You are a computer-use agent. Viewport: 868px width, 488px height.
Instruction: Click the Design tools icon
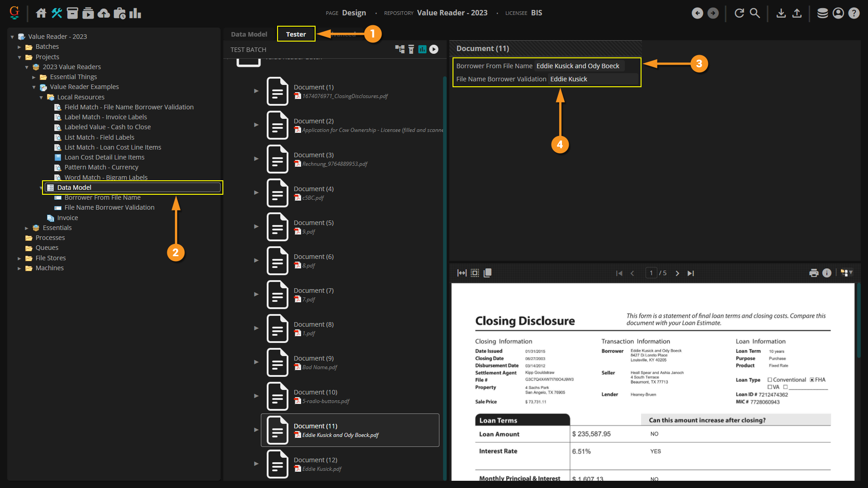pos(57,13)
